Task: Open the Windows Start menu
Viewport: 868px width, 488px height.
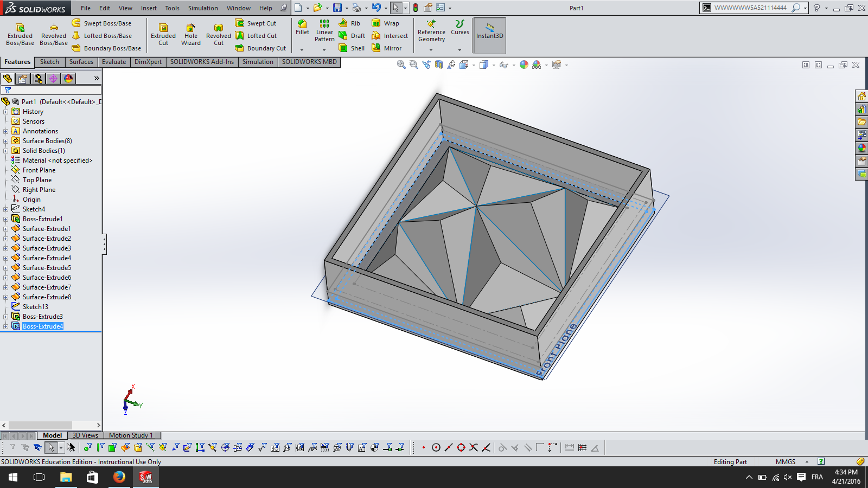Action: [13, 477]
